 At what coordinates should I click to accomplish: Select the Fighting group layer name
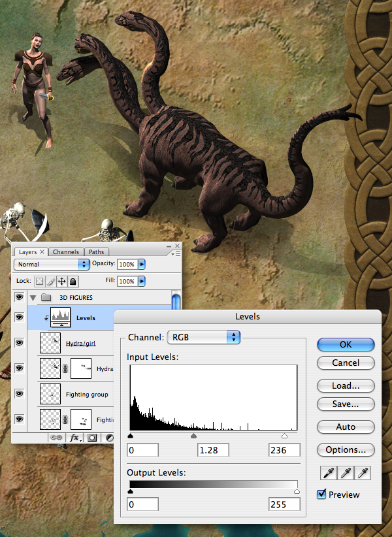coord(87,395)
